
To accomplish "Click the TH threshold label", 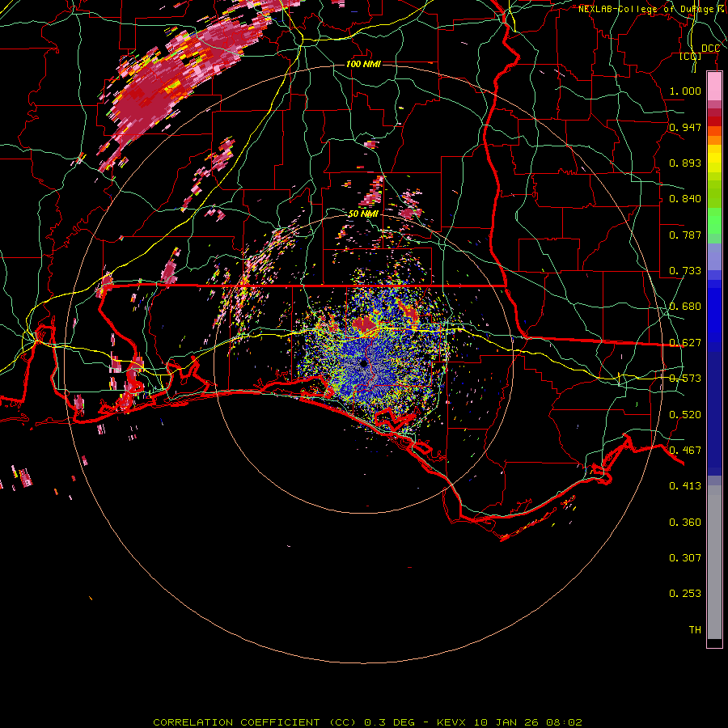I will (695, 630).
